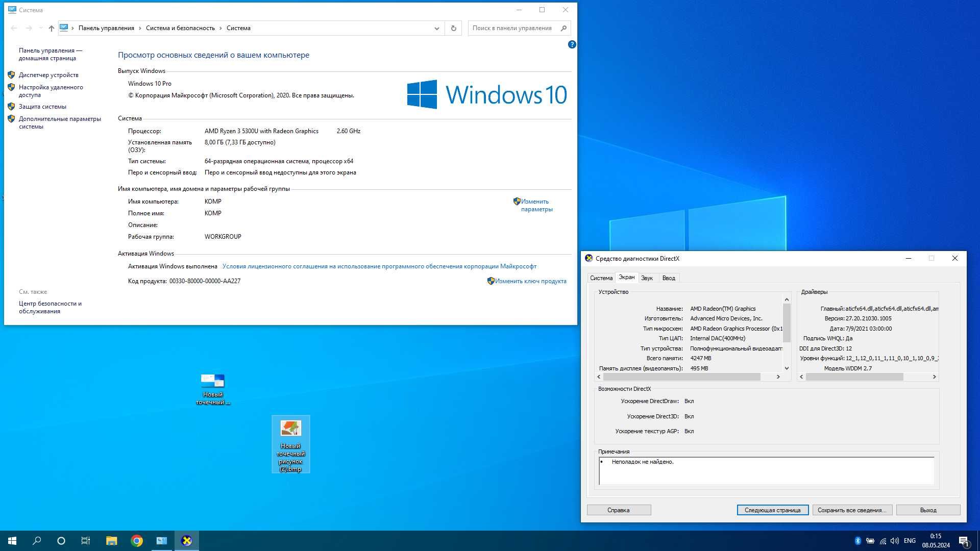Open Дополнительные параметры системы link
Viewport: 980px width, 551px height.
point(60,122)
